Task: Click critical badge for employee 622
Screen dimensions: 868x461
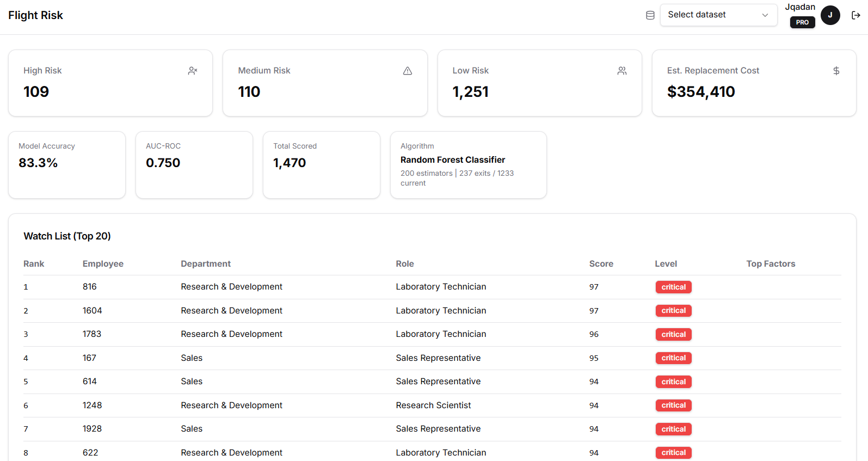Action: (x=673, y=453)
